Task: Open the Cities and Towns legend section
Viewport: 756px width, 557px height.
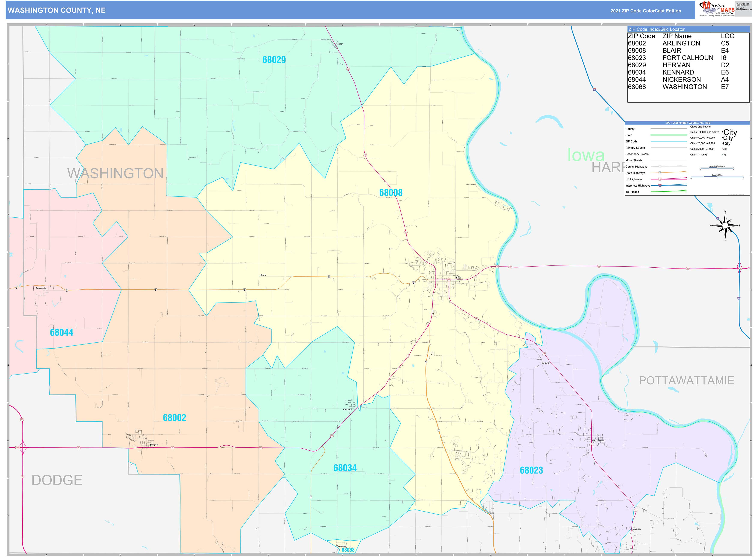Action: click(x=700, y=127)
